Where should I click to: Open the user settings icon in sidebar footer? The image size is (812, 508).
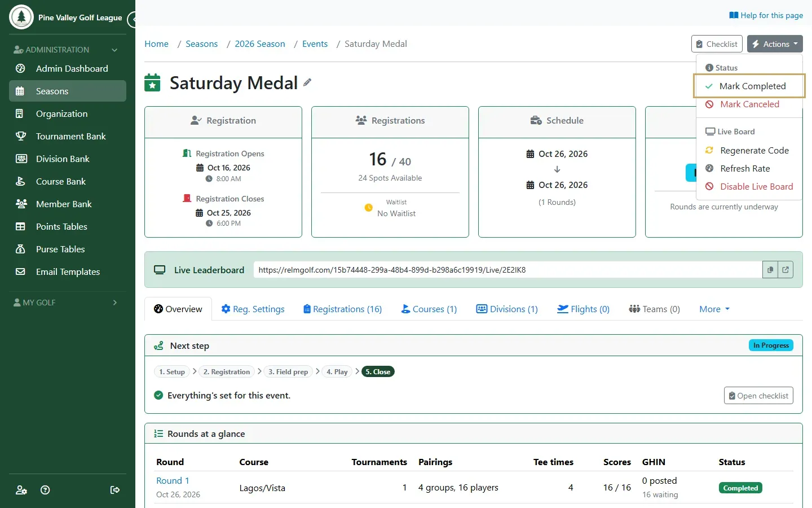click(21, 490)
